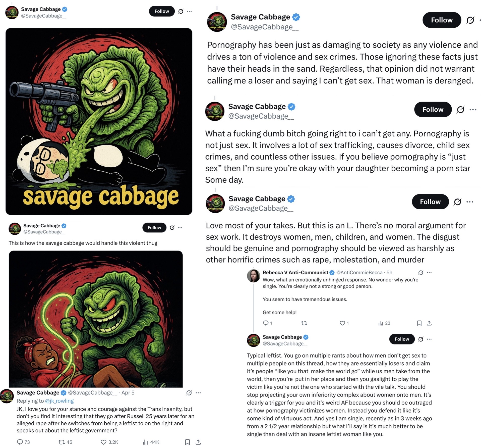The image size is (482, 448).
Task: Open share icon on Rebecca V's tweet
Action: tap(429, 323)
